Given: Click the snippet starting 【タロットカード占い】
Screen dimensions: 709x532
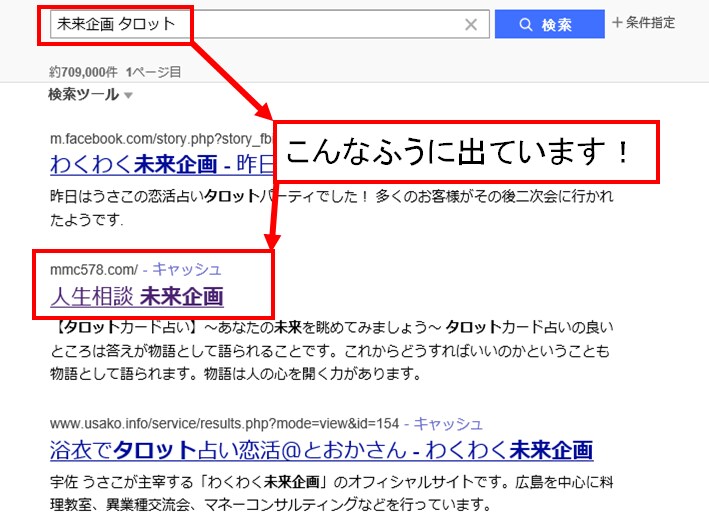Looking at the screenshot, I should click(331, 350).
